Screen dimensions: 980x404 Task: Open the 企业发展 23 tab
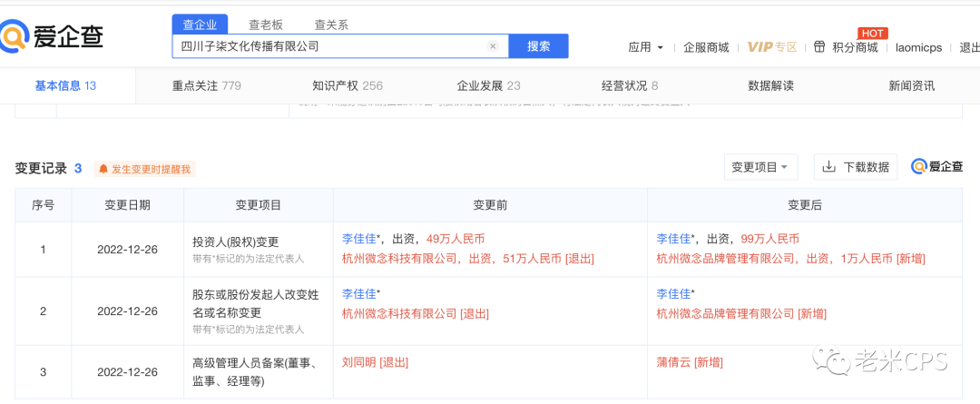[x=489, y=85]
